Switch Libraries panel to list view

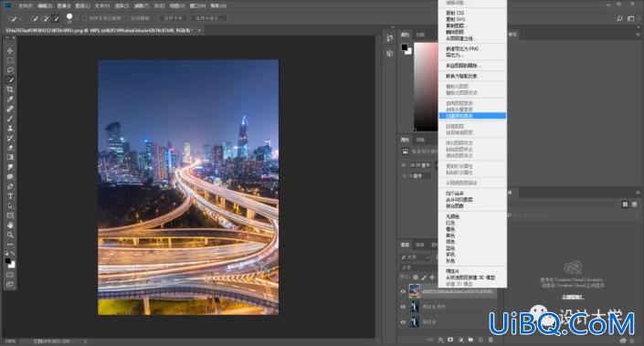635,204
